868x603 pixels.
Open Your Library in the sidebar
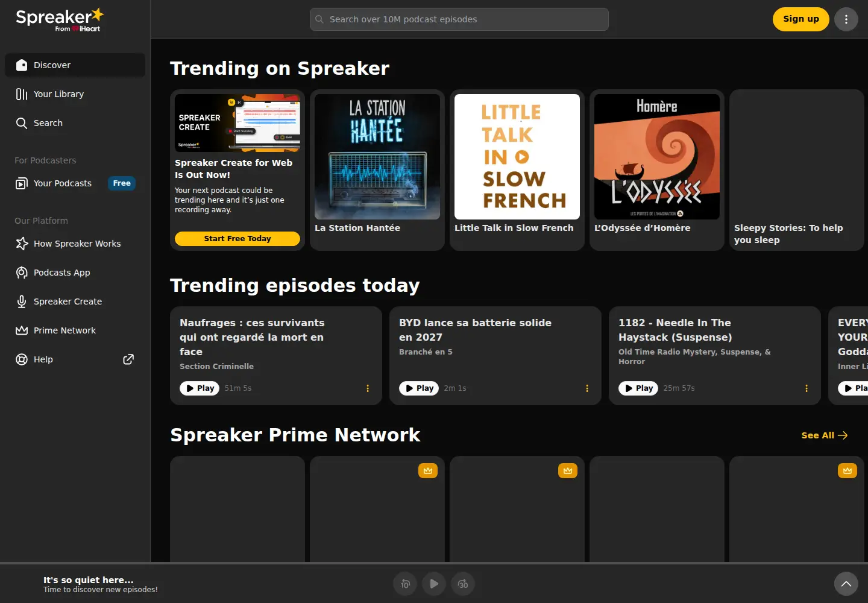[x=75, y=94]
